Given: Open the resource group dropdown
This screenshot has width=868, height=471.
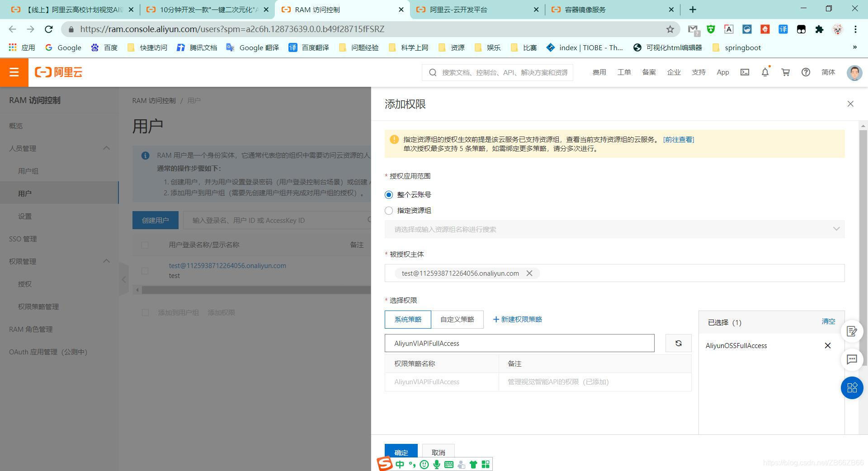Looking at the screenshot, I should 614,229.
